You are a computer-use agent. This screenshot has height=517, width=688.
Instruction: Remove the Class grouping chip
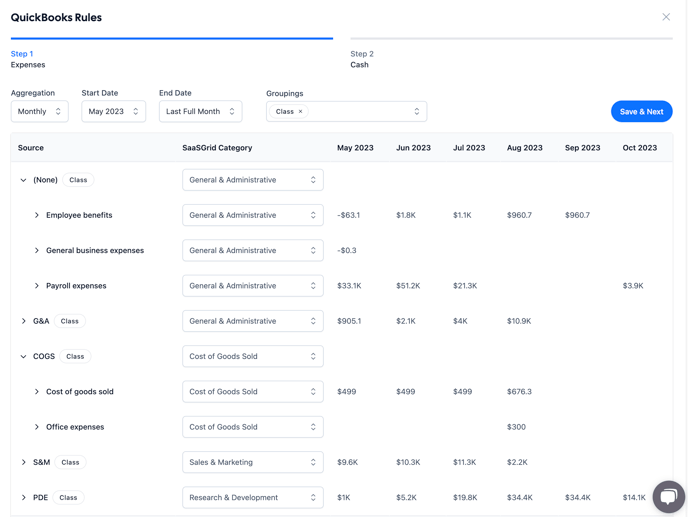coord(300,112)
